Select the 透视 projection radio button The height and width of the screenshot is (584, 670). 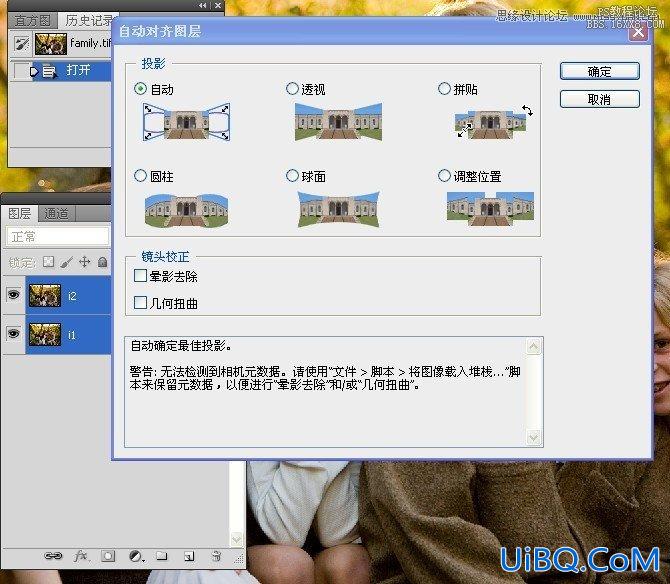tap(292, 89)
